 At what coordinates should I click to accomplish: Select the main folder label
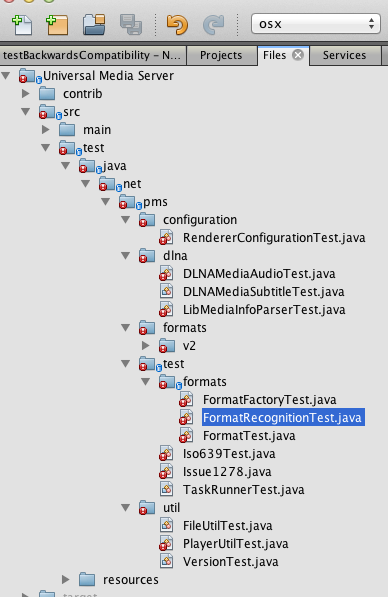click(x=97, y=129)
